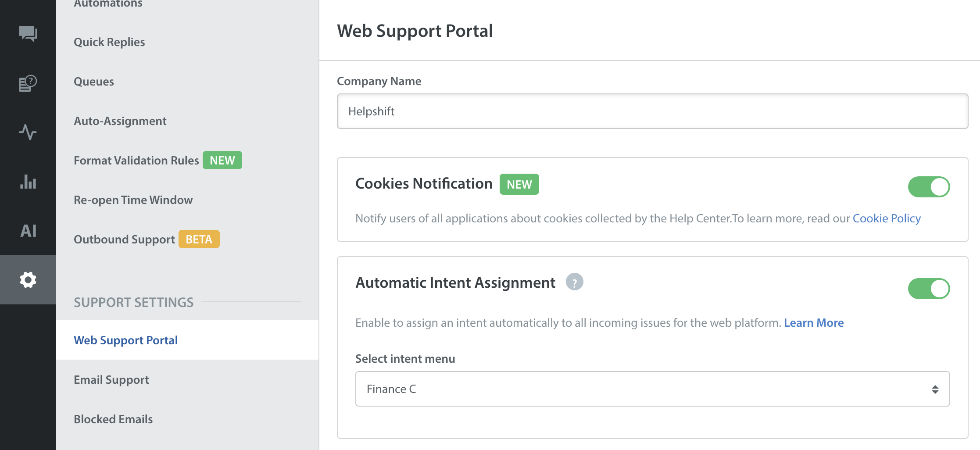Open the activity pulse icon

coord(28,132)
